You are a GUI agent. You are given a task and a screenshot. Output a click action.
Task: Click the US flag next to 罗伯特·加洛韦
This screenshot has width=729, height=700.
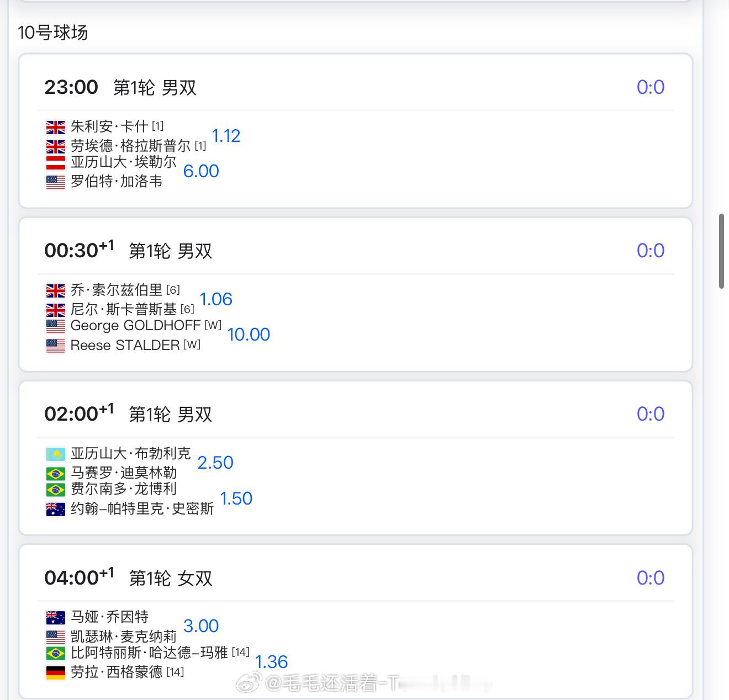click(x=56, y=182)
